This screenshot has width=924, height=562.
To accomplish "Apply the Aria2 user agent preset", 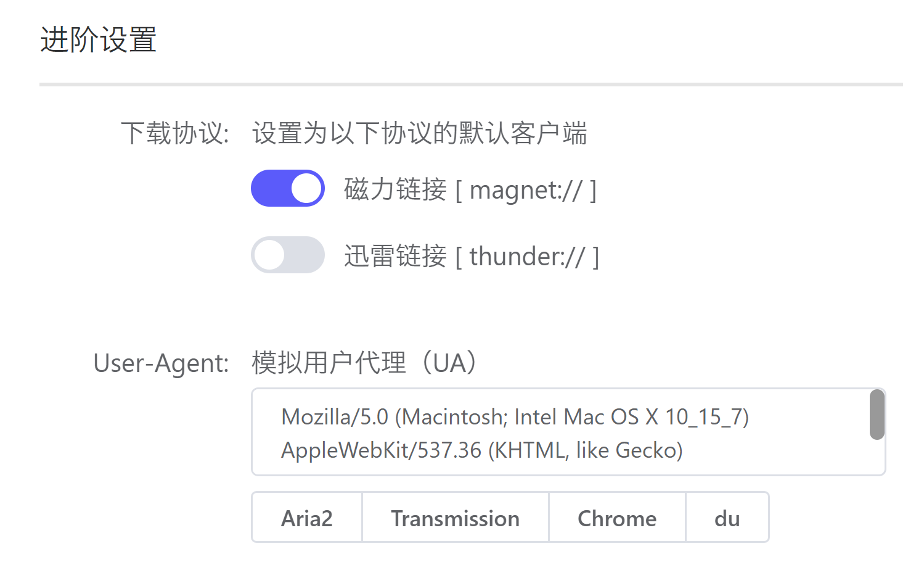I will pyautogui.click(x=307, y=518).
